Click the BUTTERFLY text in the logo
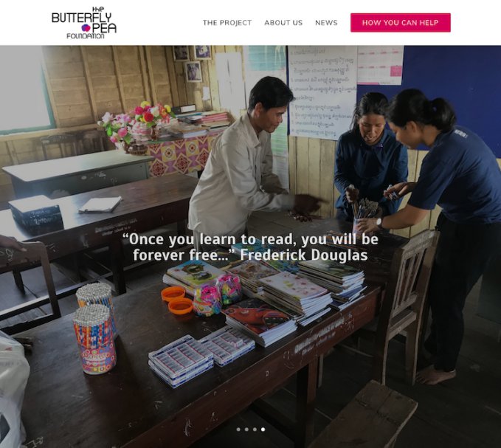The height and width of the screenshot is (448, 501). [x=81, y=18]
